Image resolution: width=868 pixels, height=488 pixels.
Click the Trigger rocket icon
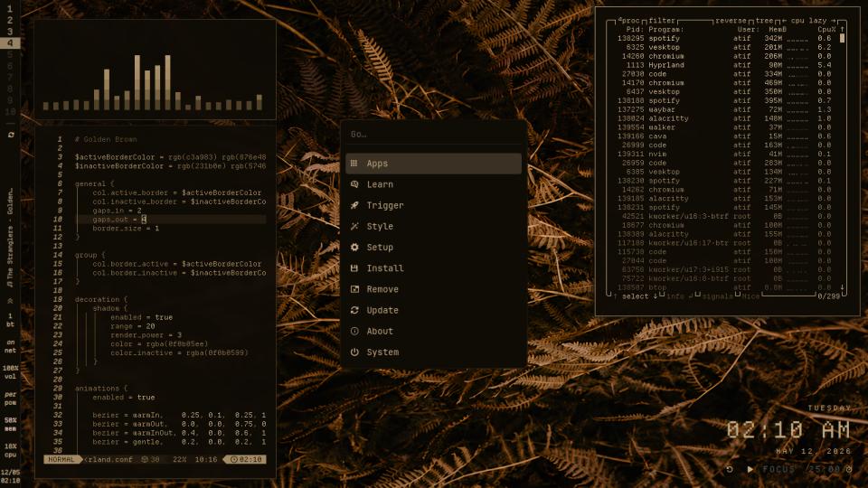pyautogui.click(x=354, y=205)
